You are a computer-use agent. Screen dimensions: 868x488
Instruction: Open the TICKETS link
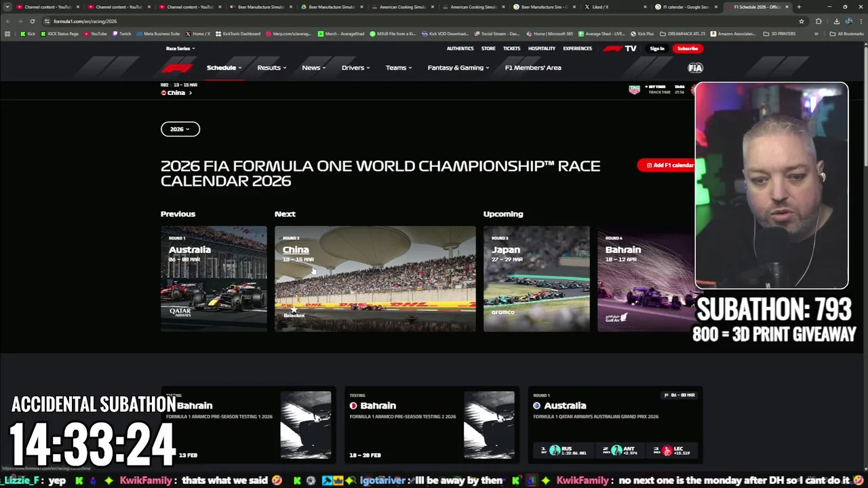(511, 48)
